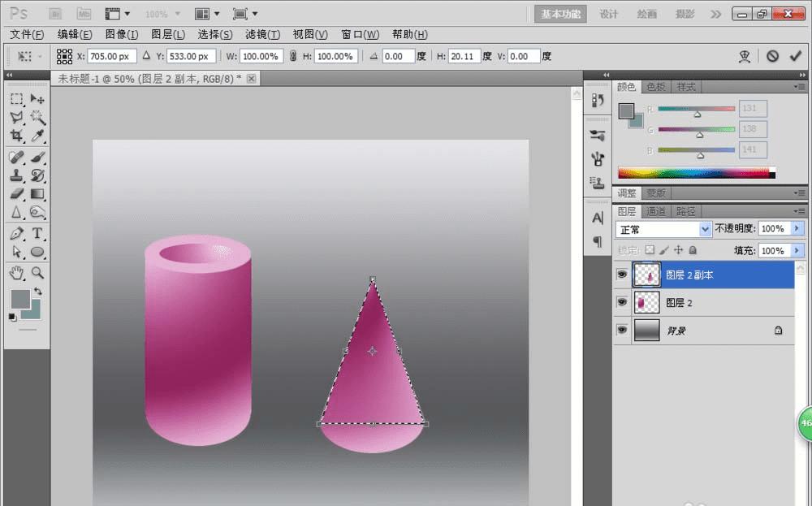Toggle the width-height aspect ratio link
The width and height of the screenshot is (812, 506).
point(292,56)
